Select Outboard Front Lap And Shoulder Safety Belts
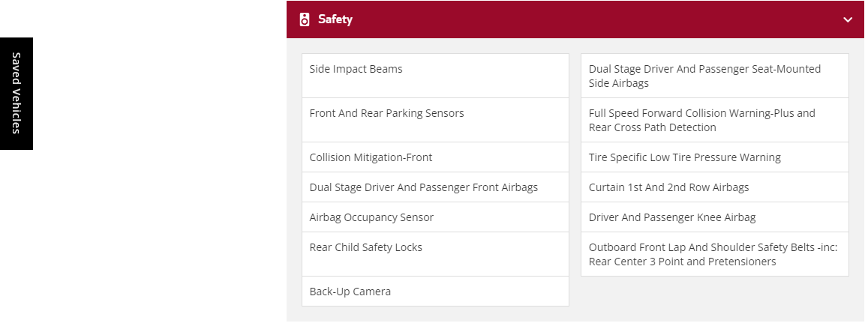The image size is (868, 323). pyautogui.click(x=713, y=247)
